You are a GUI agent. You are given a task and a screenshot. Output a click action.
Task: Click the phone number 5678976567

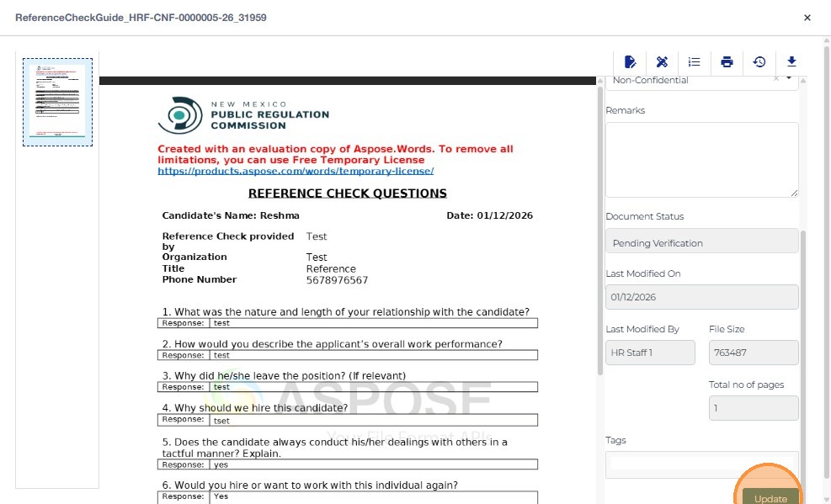[x=337, y=280]
